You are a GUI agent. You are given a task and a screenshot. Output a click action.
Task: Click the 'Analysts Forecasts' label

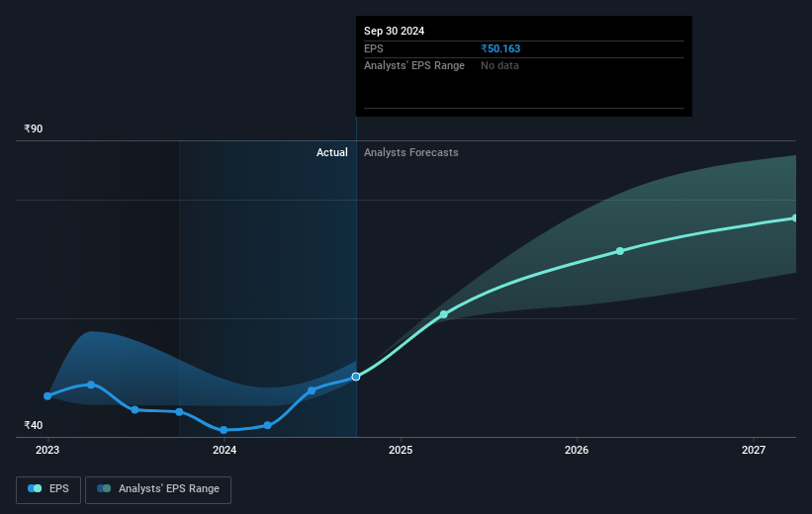point(411,152)
